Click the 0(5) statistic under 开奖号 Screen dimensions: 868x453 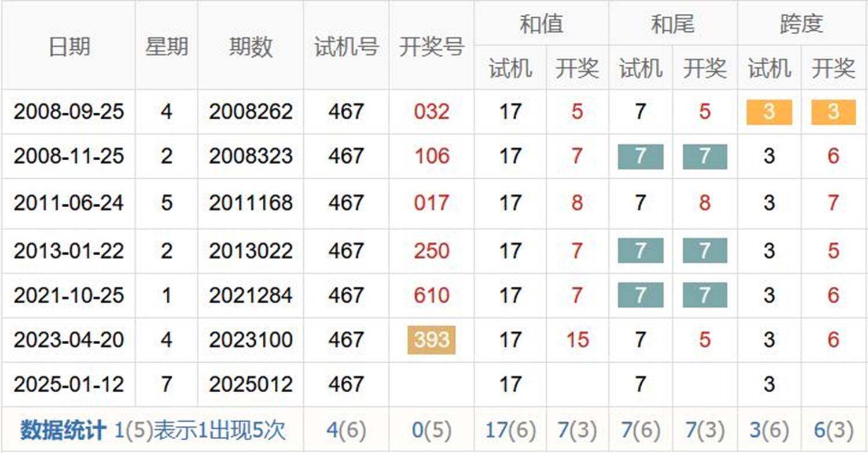point(432,430)
